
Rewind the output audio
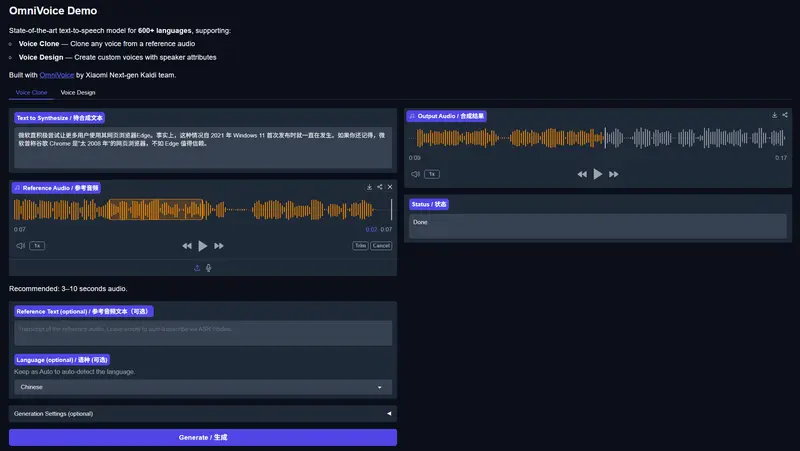[582, 174]
